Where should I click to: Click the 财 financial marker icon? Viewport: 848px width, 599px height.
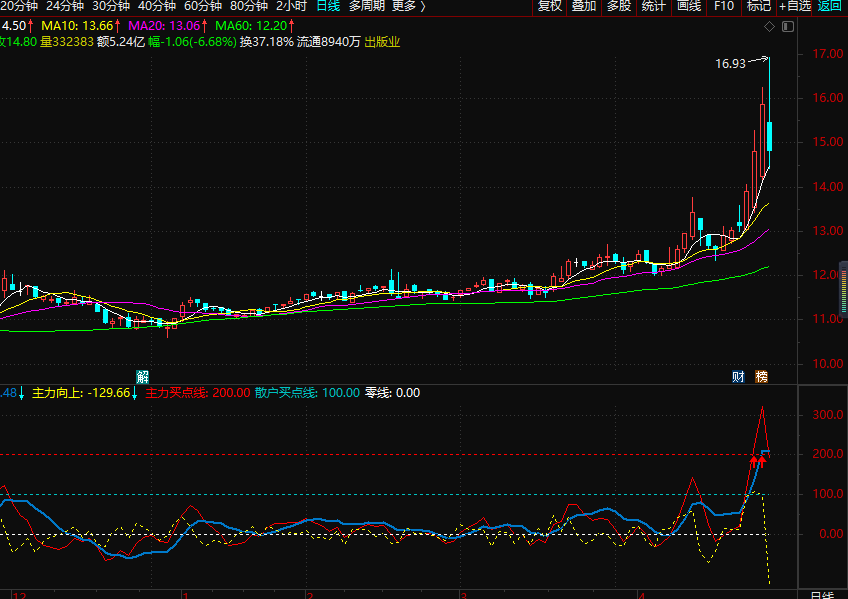tap(739, 377)
